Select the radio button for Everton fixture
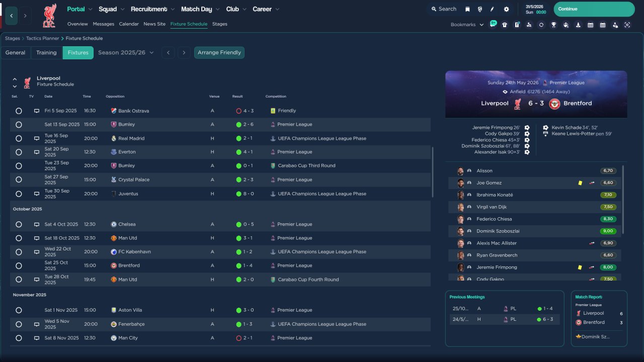The width and height of the screenshot is (644, 362). 19,152
